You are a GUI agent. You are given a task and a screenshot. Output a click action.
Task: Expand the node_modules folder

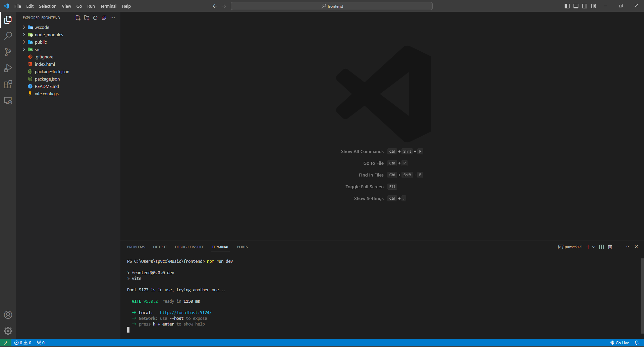49,35
